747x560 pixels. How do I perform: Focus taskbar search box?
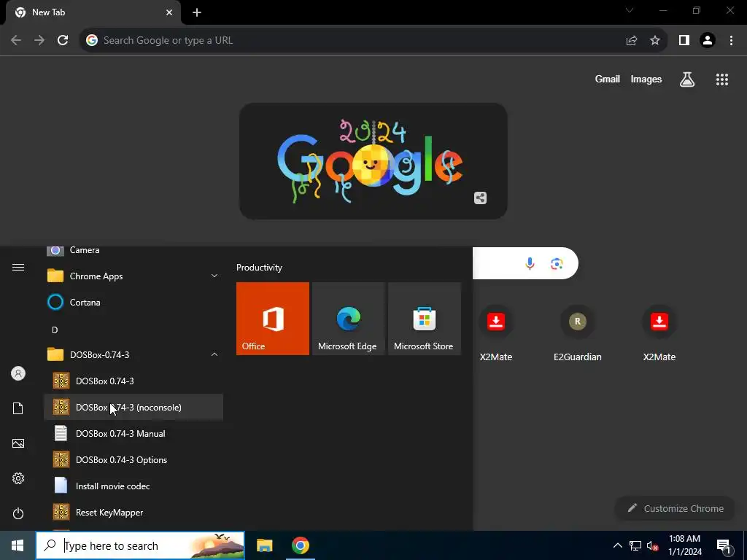(140, 545)
